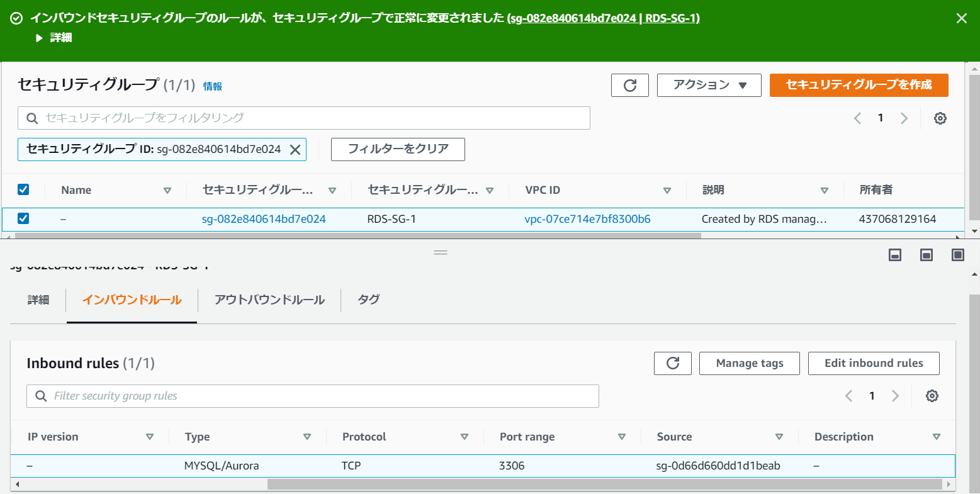Set split panel to half-height layout icon

click(x=926, y=255)
